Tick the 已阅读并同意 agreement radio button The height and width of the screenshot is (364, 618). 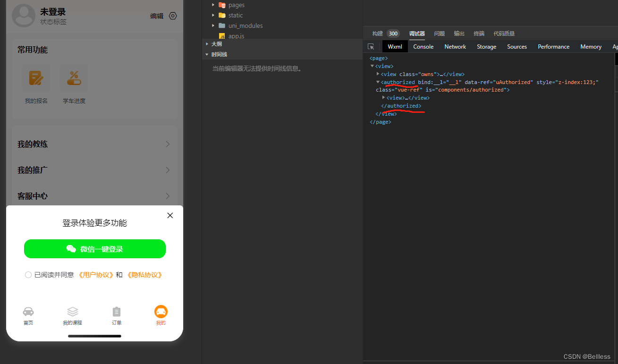[28, 275]
